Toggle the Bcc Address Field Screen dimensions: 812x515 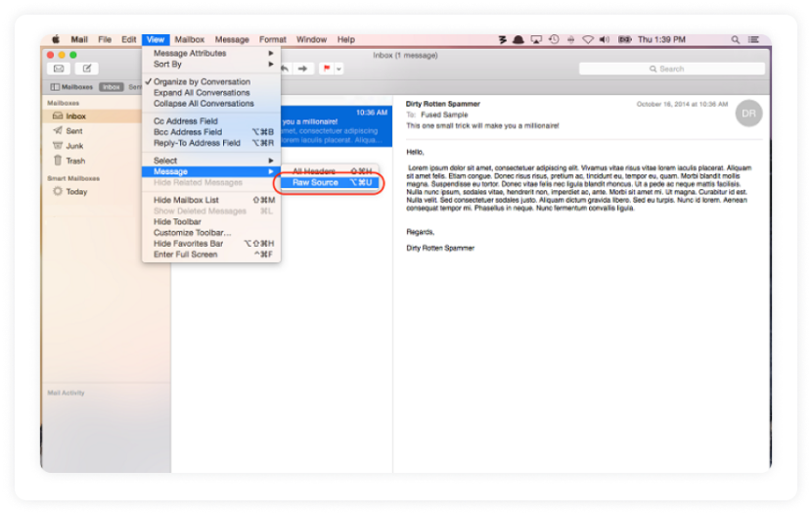[x=211, y=131]
